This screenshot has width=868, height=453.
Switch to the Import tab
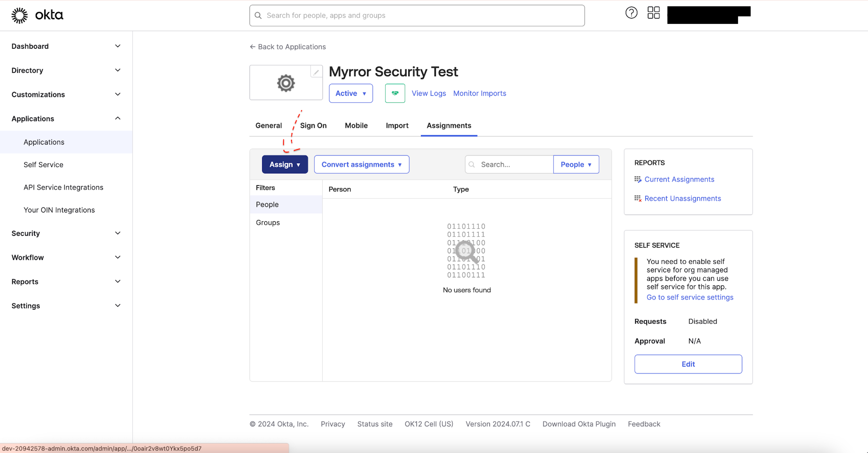coord(397,126)
